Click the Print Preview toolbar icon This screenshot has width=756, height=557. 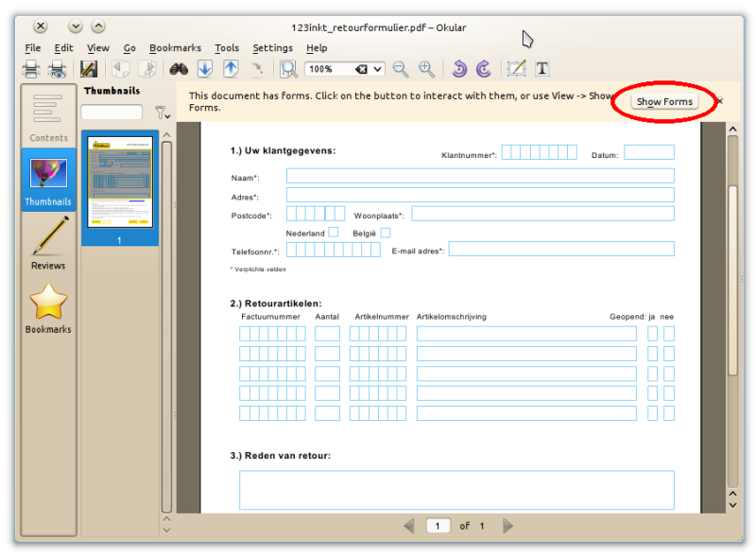(58, 69)
